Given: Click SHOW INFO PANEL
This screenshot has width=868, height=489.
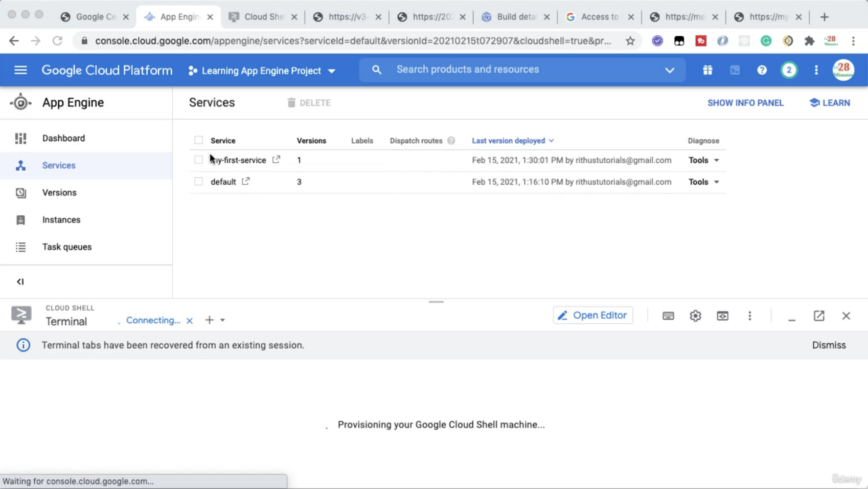Looking at the screenshot, I should pyautogui.click(x=745, y=103).
